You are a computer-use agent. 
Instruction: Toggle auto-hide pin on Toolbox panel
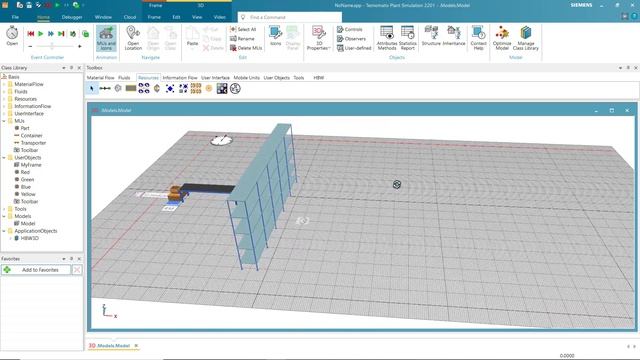point(628,68)
